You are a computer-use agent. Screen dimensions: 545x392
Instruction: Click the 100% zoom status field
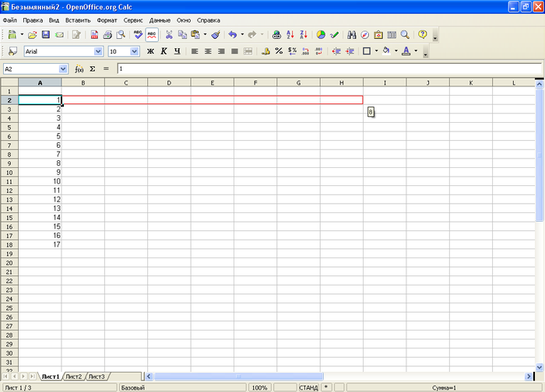(x=259, y=387)
